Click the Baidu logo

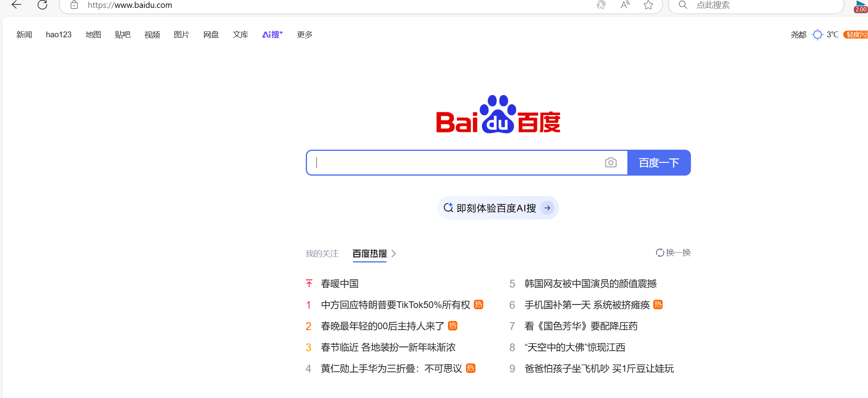click(498, 114)
